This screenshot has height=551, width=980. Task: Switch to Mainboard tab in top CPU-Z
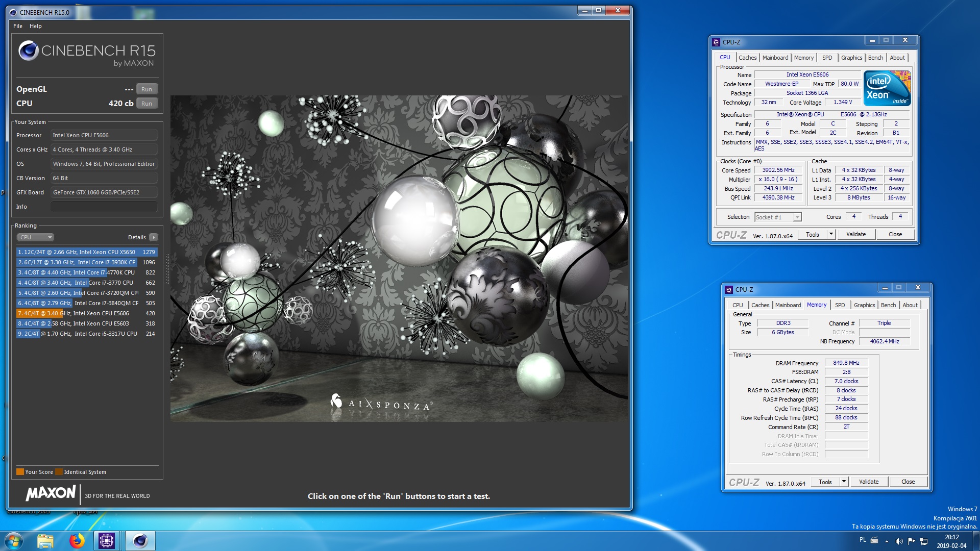(775, 58)
